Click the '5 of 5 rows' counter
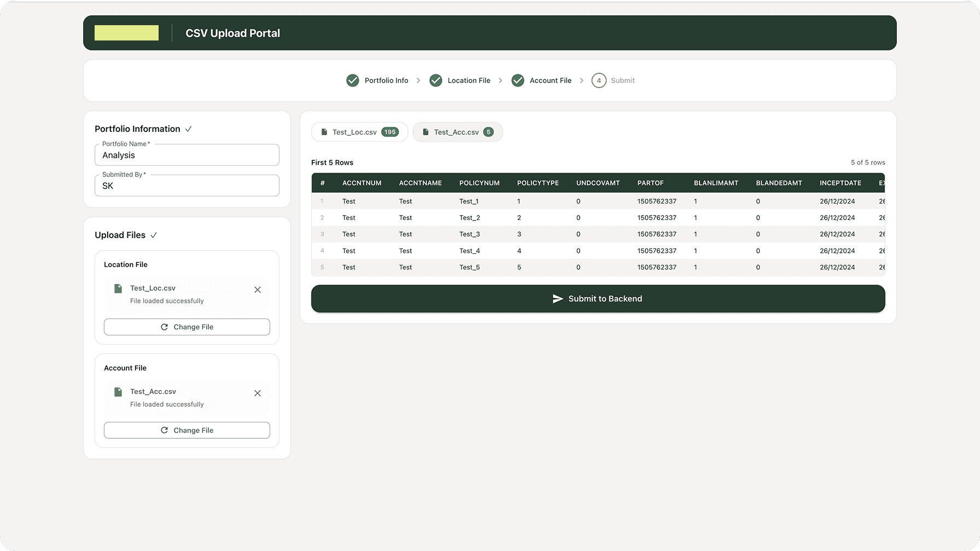Image resolution: width=980 pixels, height=551 pixels. point(868,163)
